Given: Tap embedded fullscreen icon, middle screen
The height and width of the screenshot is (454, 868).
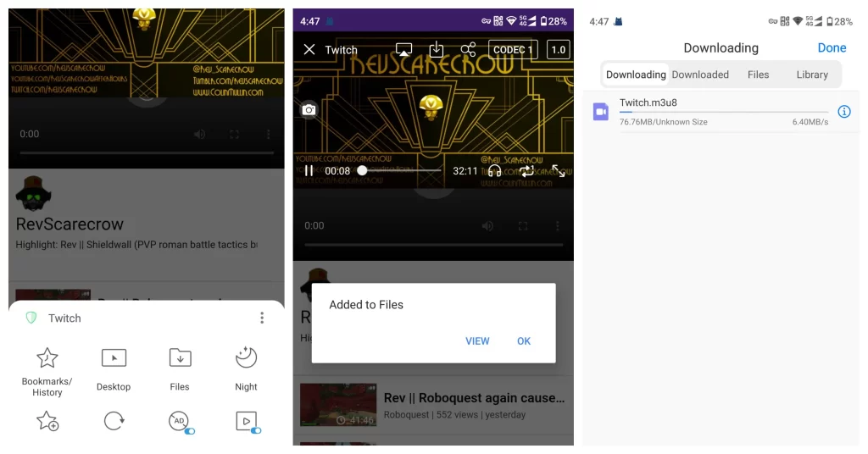Looking at the screenshot, I should (522, 225).
